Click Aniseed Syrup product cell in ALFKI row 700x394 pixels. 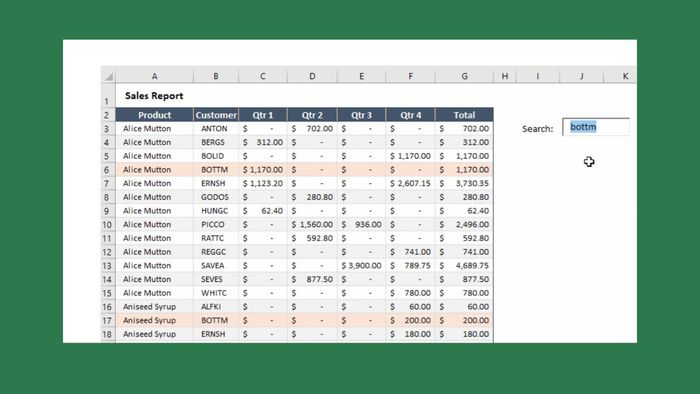[154, 307]
